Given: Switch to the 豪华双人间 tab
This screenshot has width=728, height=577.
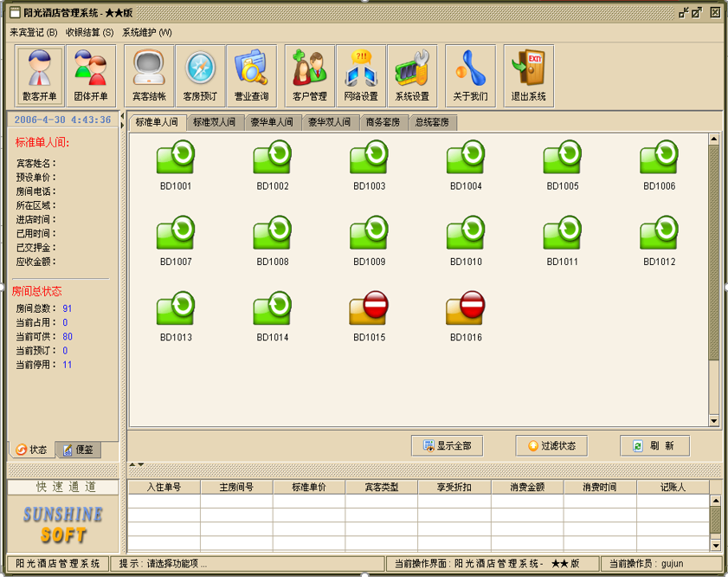Looking at the screenshot, I should coord(330,123).
